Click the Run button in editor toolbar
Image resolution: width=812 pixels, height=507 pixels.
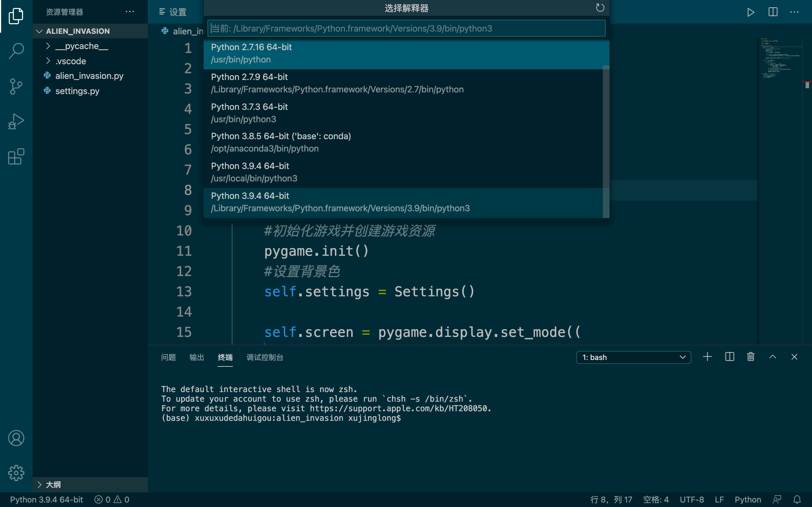click(751, 12)
